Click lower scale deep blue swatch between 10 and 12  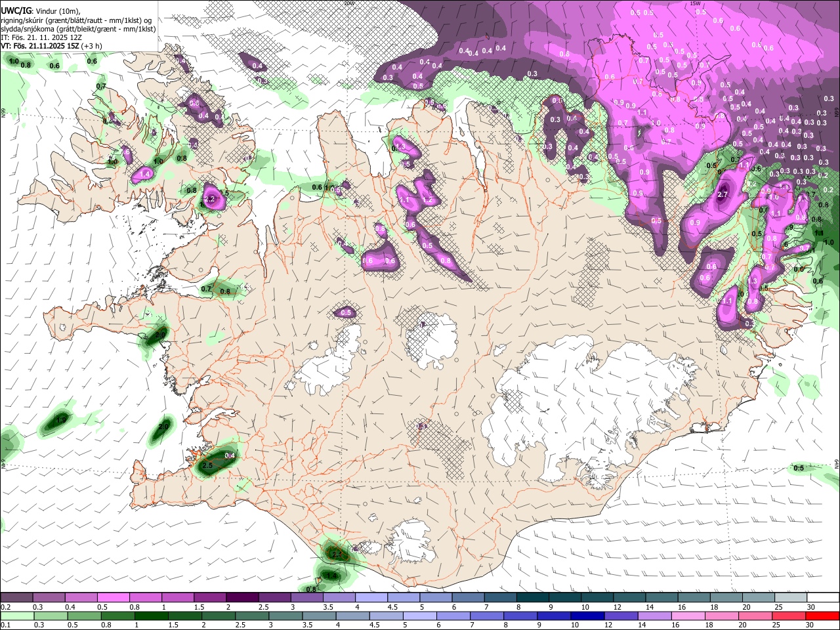(x=588, y=616)
